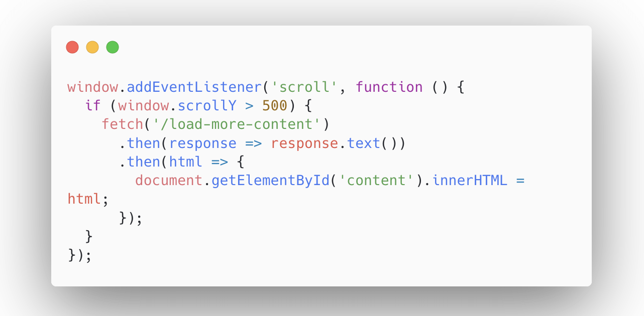The width and height of the screenshot is (644, 316).
Task: Click the wrapped 'html;' line
Action: [88, 199]
